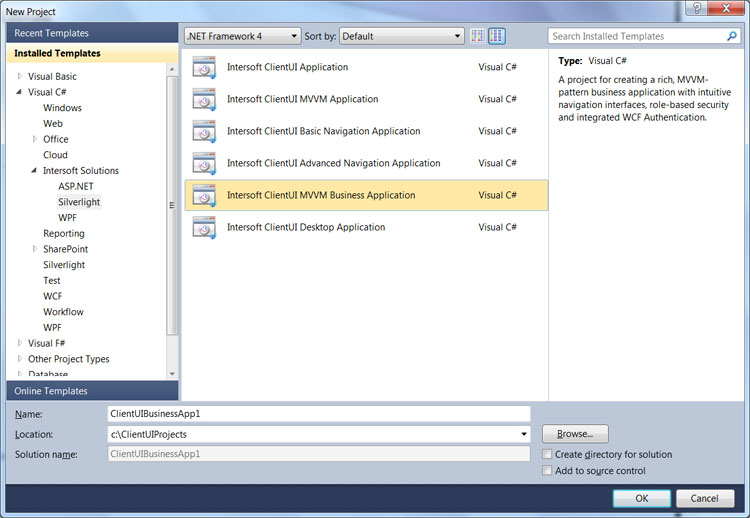Click the ClientUI Desktop Application template icon
The height and width of the screenshot is (518, 750).
(204, 228)
